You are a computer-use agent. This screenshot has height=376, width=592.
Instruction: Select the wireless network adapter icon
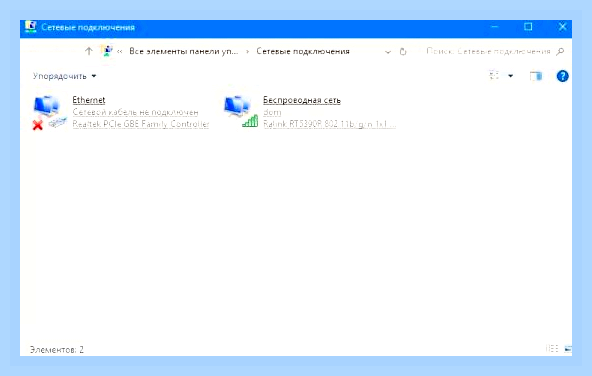[x=240, y=111]
